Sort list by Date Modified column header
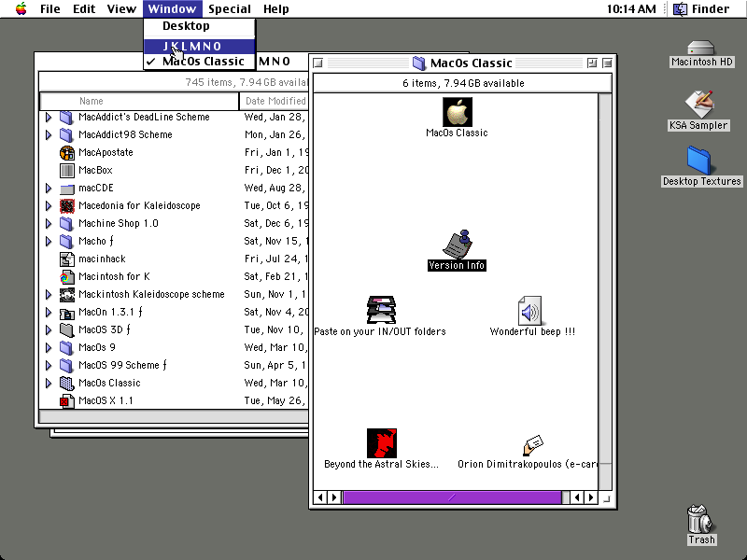 275,101
